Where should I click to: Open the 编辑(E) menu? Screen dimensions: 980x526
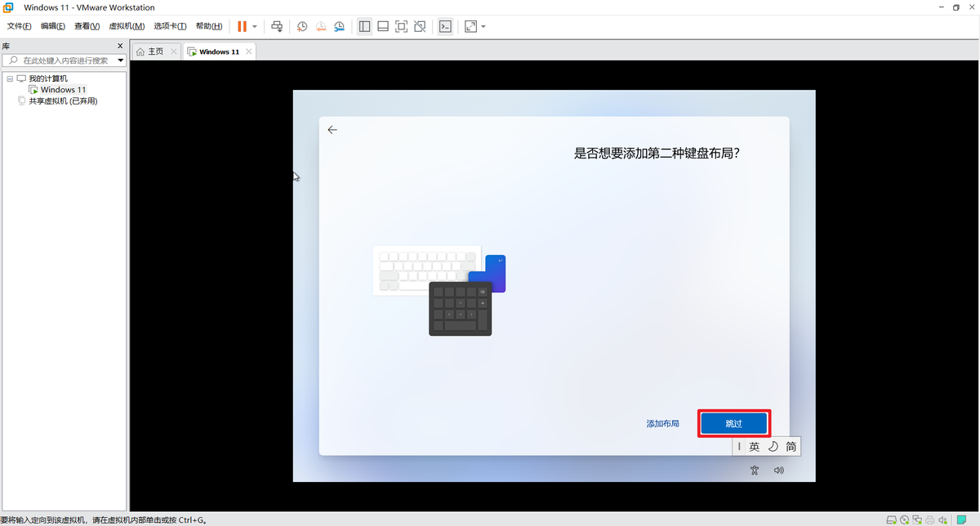click(x=53, y=26)
